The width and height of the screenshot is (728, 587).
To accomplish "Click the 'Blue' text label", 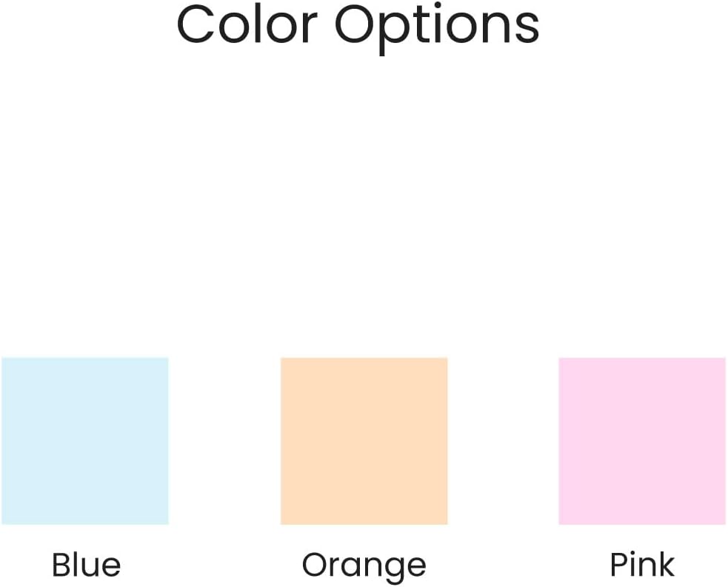I will (x=86, y=565).
